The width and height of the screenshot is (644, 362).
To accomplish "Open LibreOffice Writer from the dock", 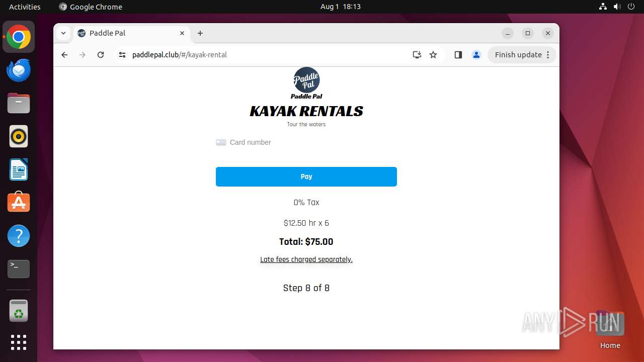I will (19, 169).
